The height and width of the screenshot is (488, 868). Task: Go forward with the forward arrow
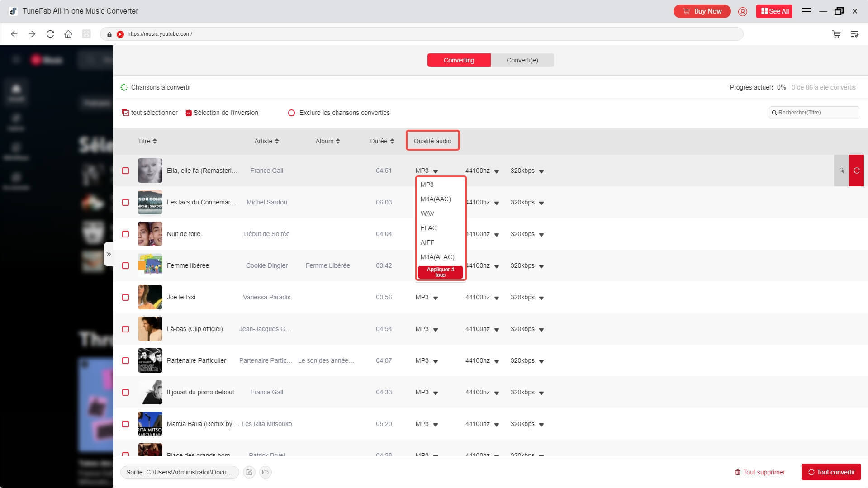coord(32,34)
